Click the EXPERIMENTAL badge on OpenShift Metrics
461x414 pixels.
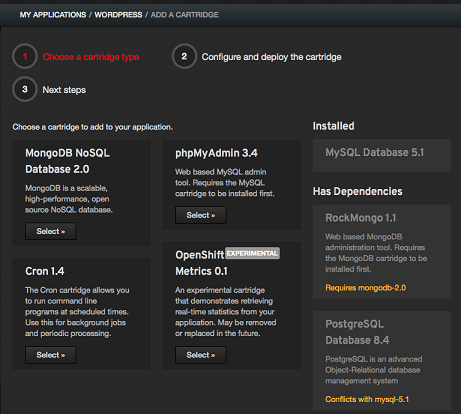(252, 253)
